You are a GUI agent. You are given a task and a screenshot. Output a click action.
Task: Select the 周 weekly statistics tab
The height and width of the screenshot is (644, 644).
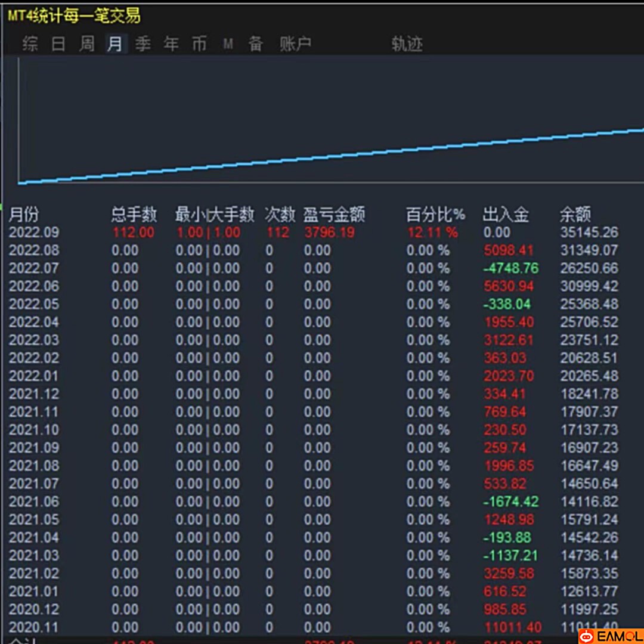click(87, 44)
